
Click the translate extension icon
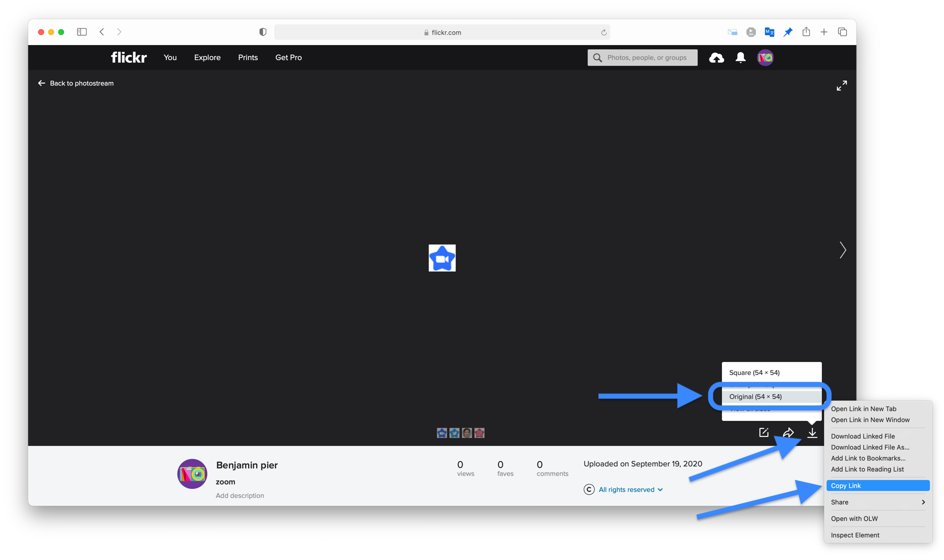click(769, 32)
